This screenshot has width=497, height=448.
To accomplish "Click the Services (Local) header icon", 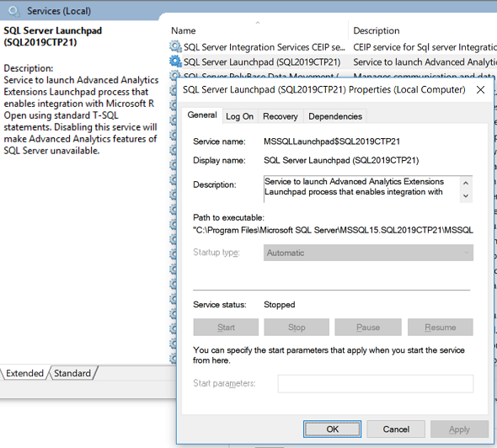I will (14, 11).
